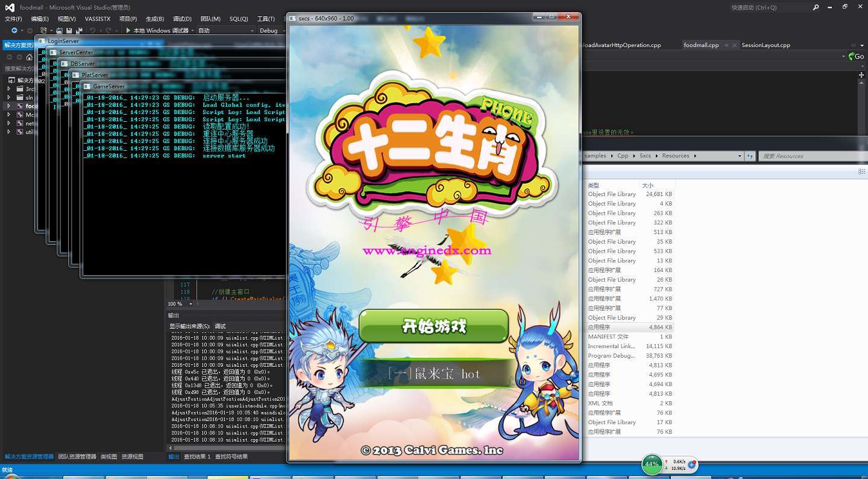The image size is (868, 479).
Task: Open the 生成(B) menu
Action: [155, 19]
